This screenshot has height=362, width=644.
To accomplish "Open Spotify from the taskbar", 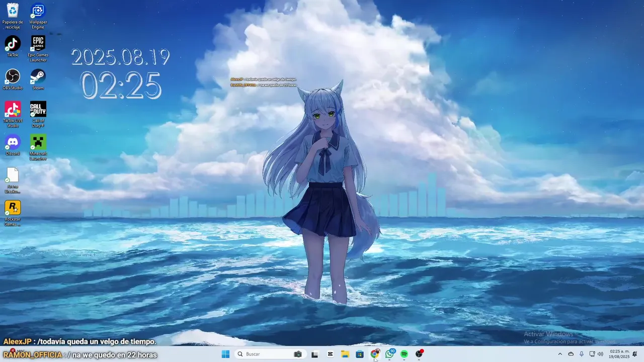I will point(404,354).
